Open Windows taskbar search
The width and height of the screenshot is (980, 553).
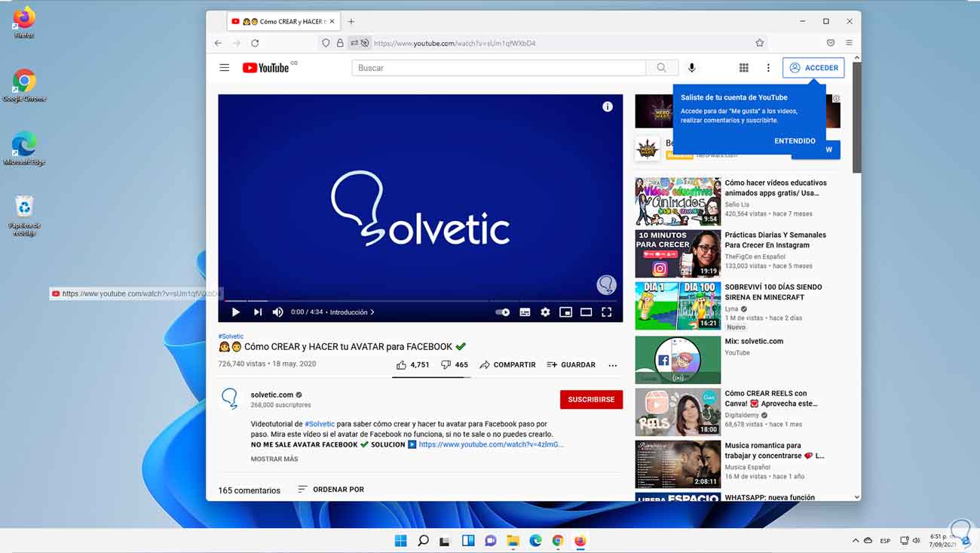pos(423,540)
